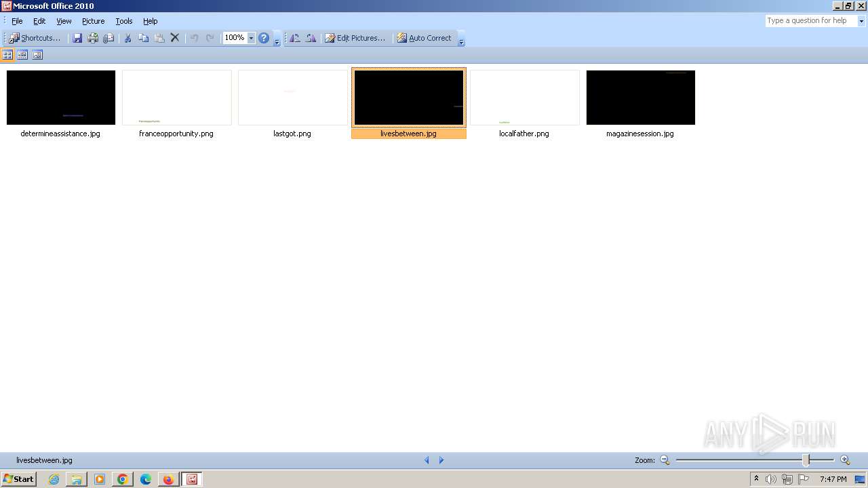Open the Tools menu

point(124,21)
